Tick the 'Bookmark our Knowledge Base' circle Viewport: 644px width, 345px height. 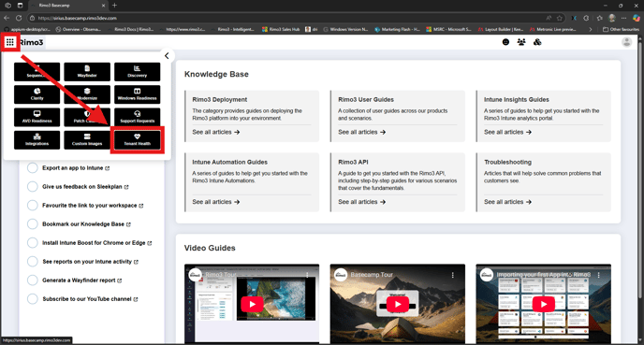(x=33, y=224)
